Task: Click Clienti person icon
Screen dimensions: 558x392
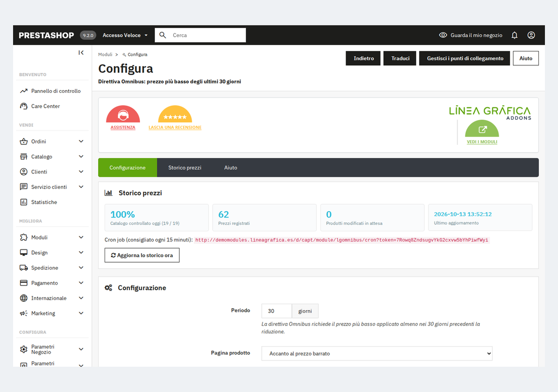Action: (24, 172)
